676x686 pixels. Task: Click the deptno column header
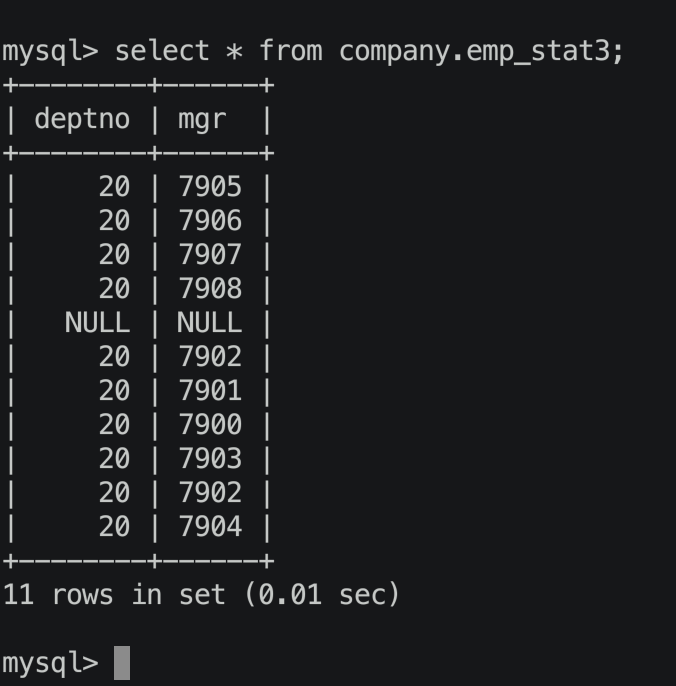click(82, 119)
